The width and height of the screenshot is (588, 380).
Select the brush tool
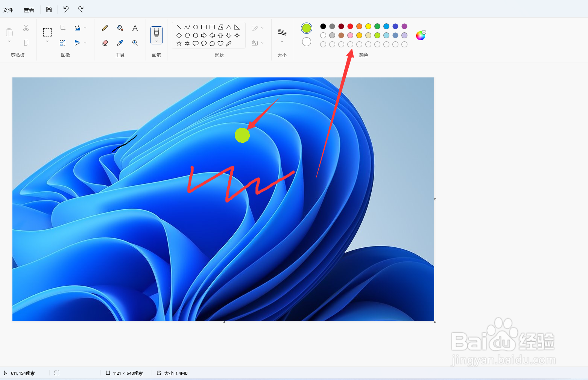[x=156, y=32]
